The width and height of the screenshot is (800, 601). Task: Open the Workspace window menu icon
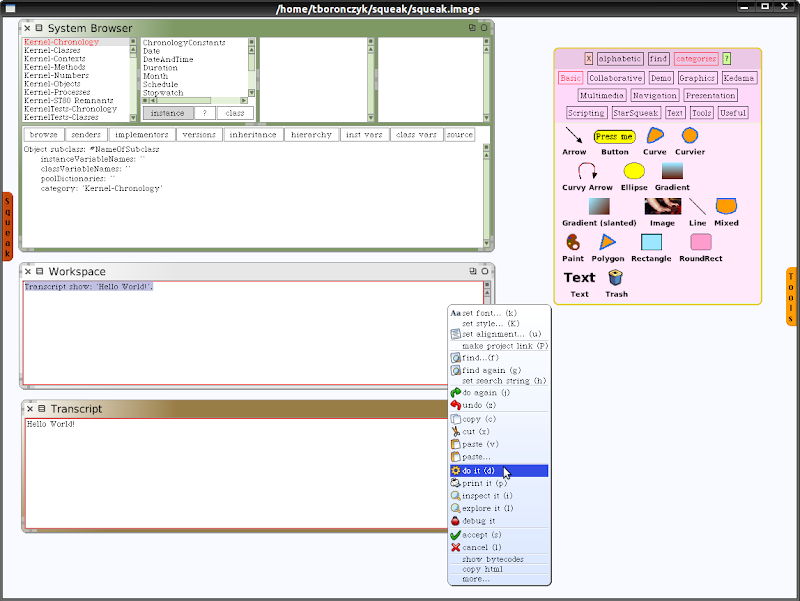pos(40,271)
